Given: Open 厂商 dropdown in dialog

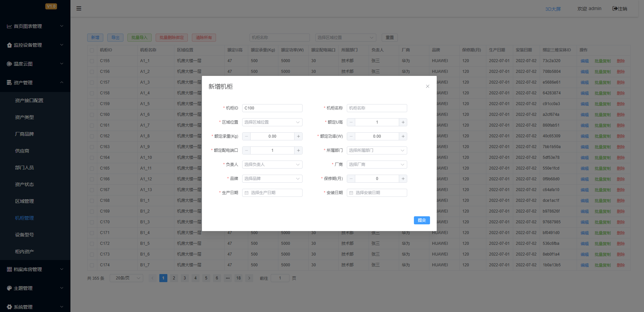Looking at the screenshot, I should [x=377, y=165].
